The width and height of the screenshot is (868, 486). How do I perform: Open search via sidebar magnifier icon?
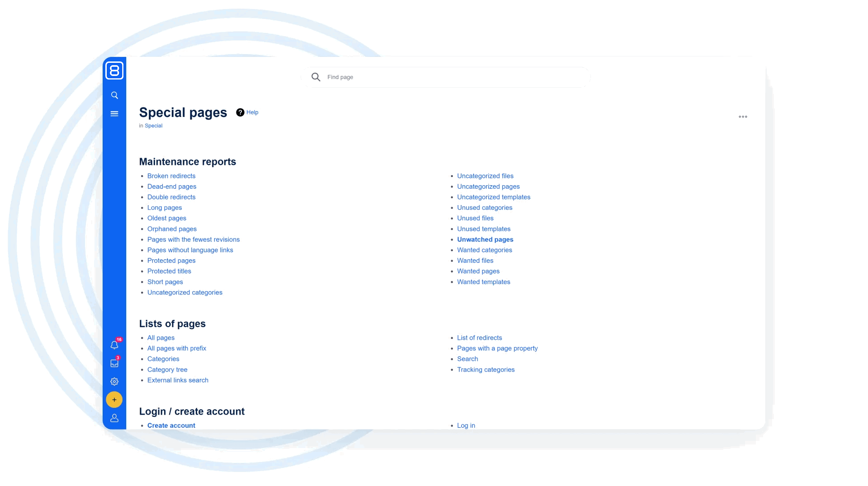[x=114, y=95]
